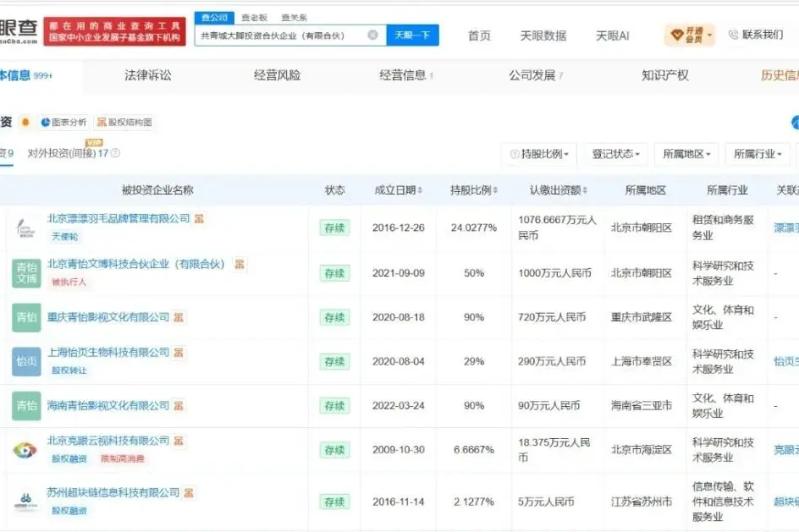The image size is (799, 532).
Task: Switch to 法律诉讼 tab
Action: pyautogui.click(x=148, y=75)
